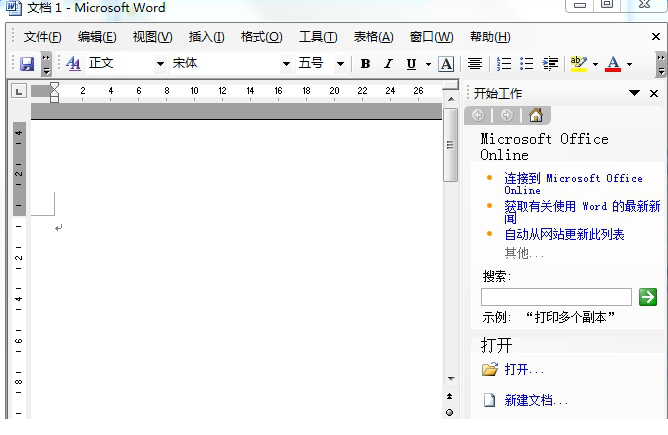Toggle Bold formatting
The width and height of the screenshot is (668, 435).
(365, 64)
